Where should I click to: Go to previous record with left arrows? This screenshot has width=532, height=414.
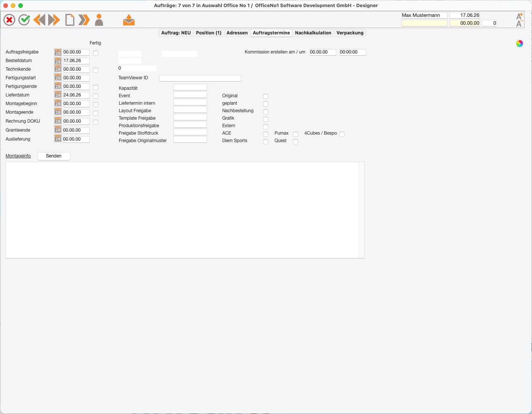(39, 20)
